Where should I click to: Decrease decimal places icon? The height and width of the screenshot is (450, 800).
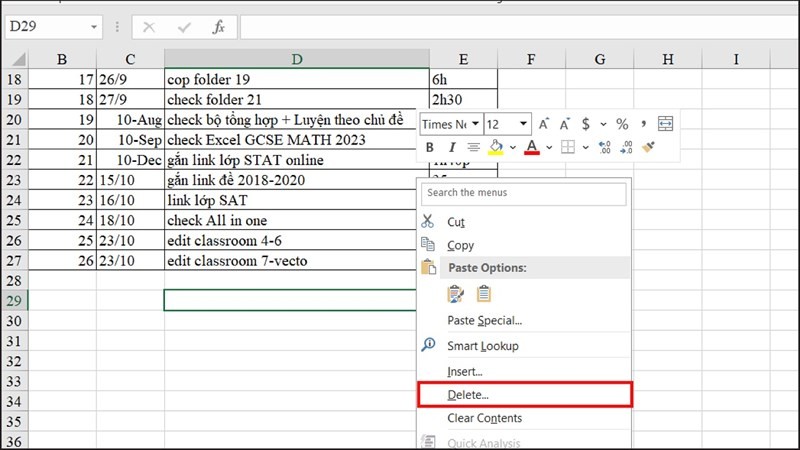(626, 147)
